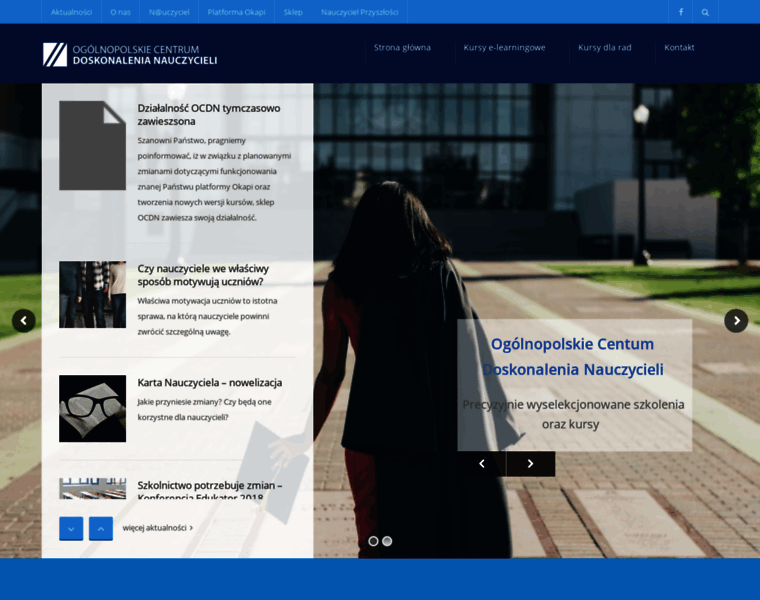Click next caption arrow under the banner text

pyautogui.click(x=530, y=464)
